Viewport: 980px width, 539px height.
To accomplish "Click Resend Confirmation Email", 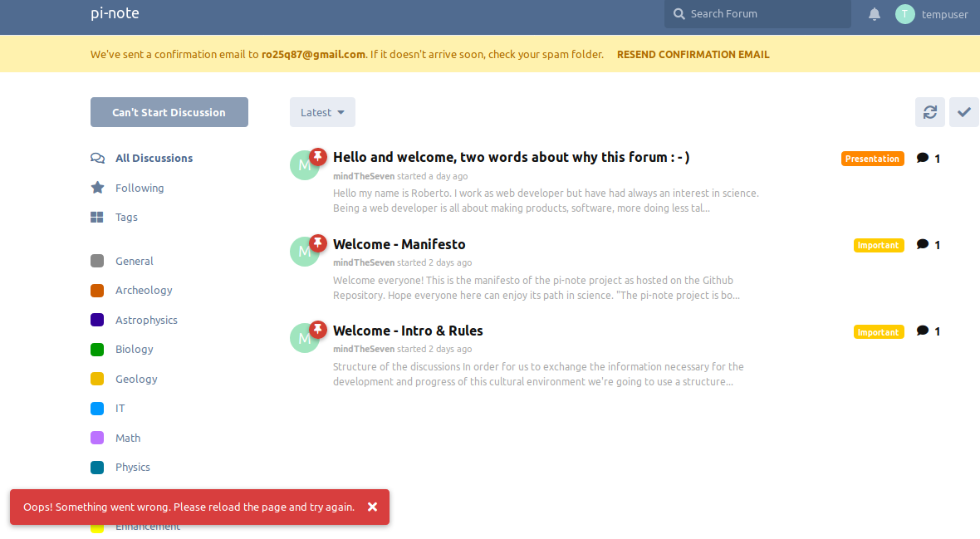I will click(693, 55).
